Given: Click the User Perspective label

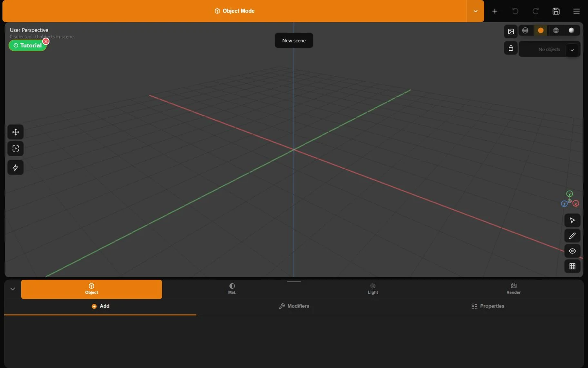Looking at the screenshot, I should click(29, 30).
